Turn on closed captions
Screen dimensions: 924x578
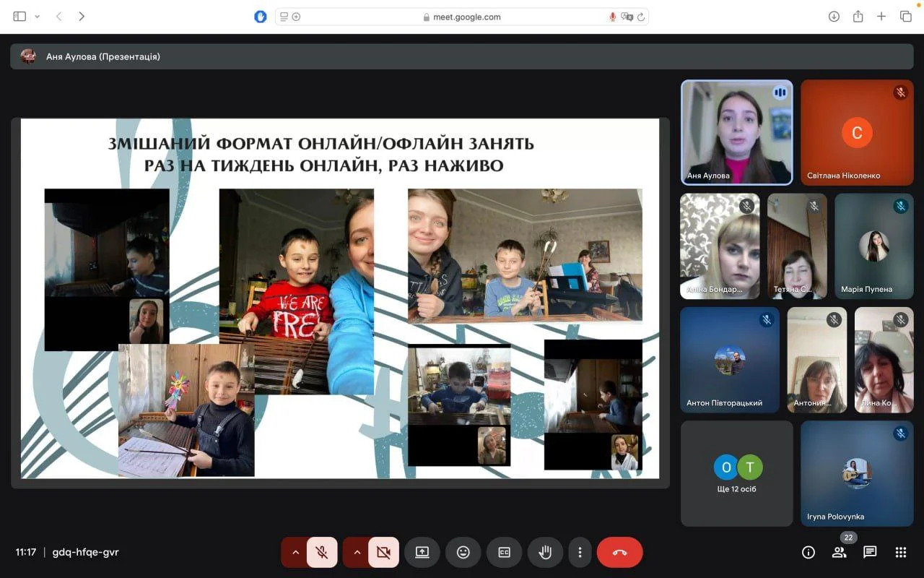coord(504,553)
